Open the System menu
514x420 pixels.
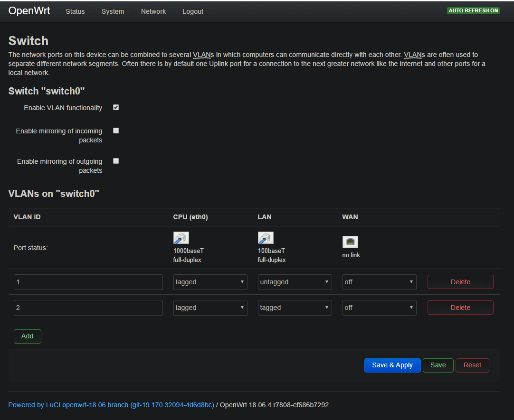tap(113, 11)
